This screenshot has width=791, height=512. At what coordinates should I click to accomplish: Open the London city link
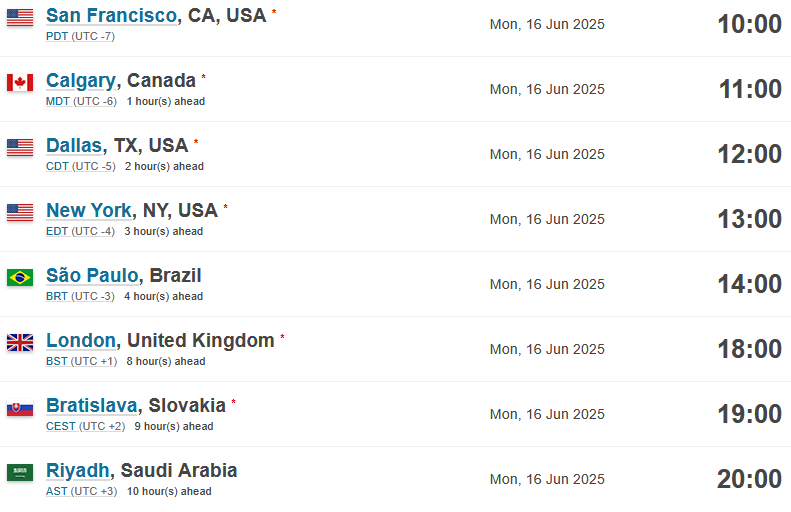81,340
